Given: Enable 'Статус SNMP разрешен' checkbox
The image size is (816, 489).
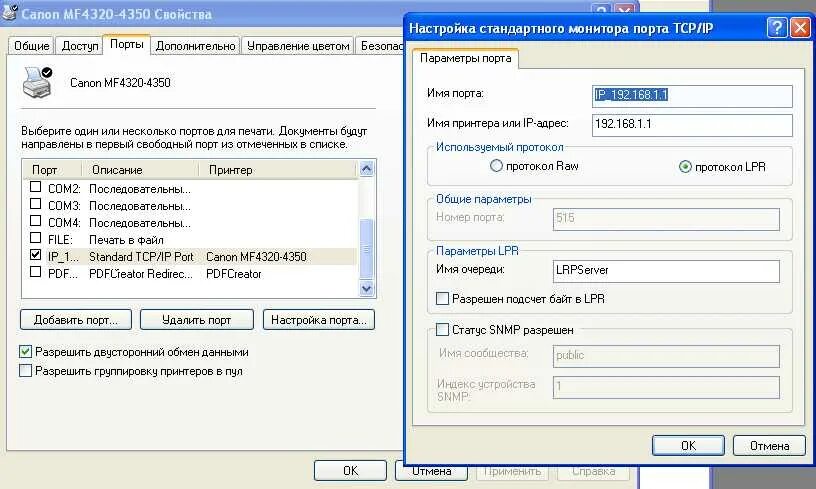Looking at the screenshot, I should 442,330.
